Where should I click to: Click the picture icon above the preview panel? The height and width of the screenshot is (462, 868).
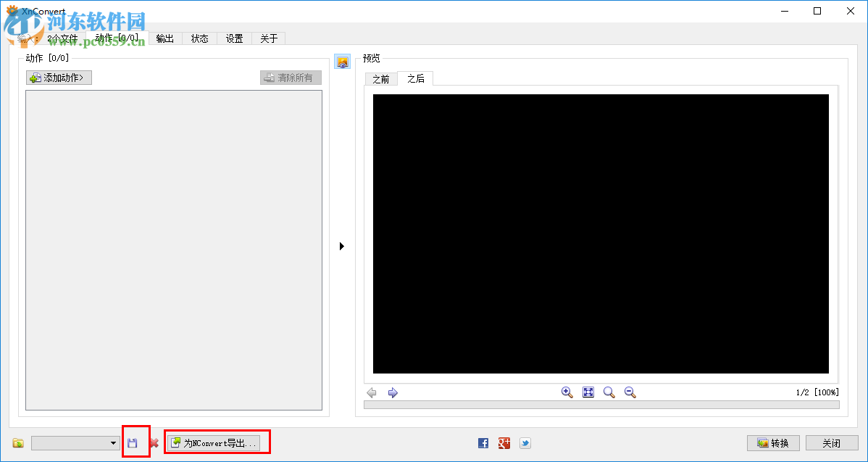342,62
